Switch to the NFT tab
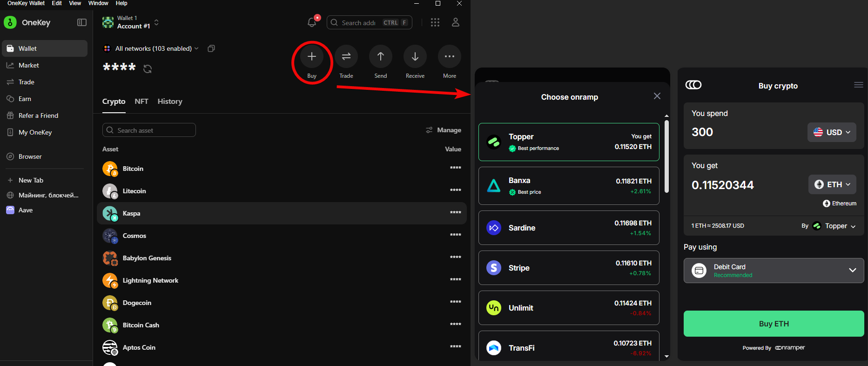The height and width of the screenshot is (366, 868). [x=141, y=102]
